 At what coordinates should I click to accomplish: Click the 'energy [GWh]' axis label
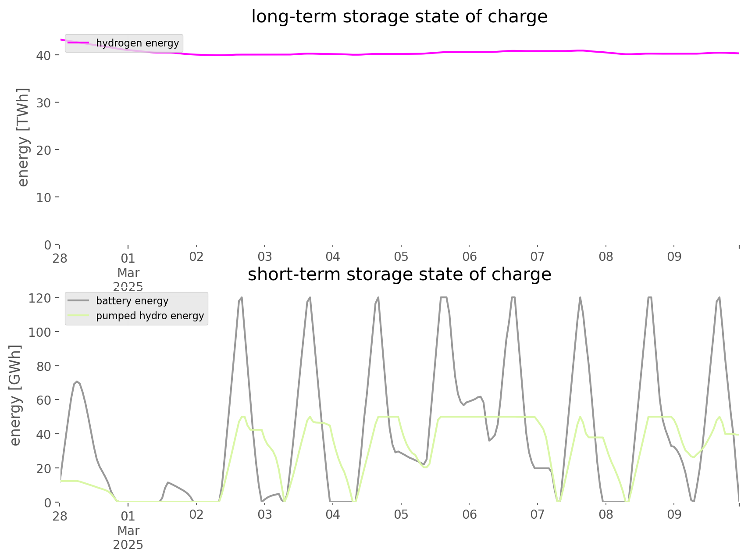[x=15, y=395]
